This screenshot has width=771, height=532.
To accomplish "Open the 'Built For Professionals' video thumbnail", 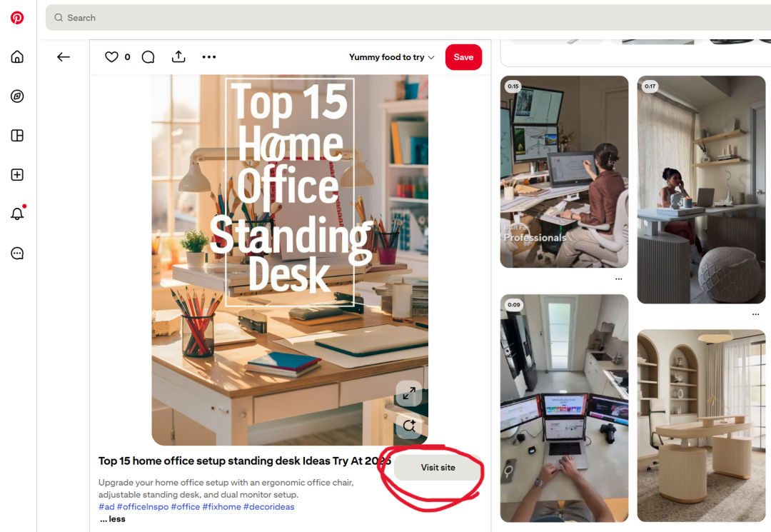I will [x=564, y=171].
